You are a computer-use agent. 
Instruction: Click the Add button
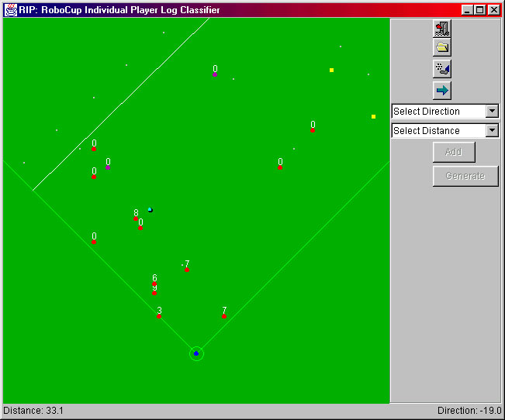[454, 152]
